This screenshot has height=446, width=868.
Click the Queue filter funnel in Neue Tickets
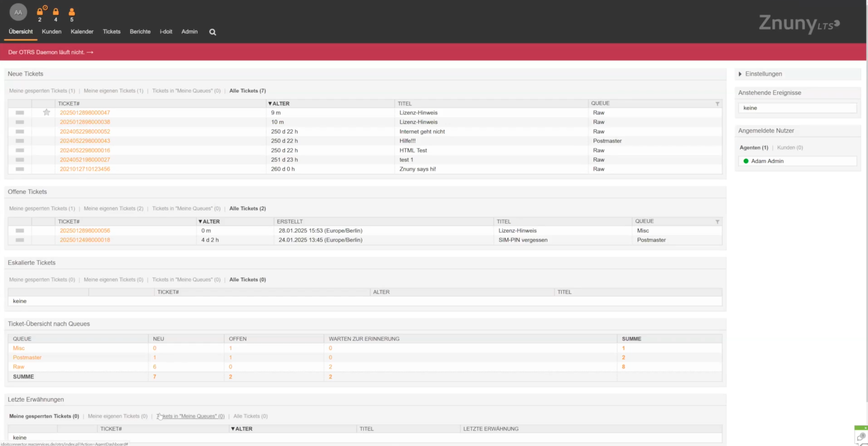(717, 104)
